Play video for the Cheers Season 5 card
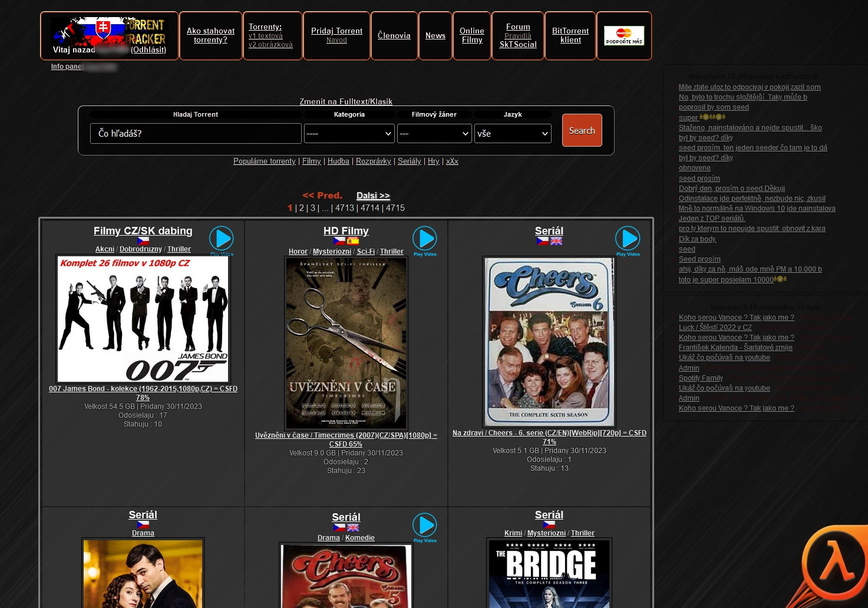 pyautogui.click(x=425, y=527)
